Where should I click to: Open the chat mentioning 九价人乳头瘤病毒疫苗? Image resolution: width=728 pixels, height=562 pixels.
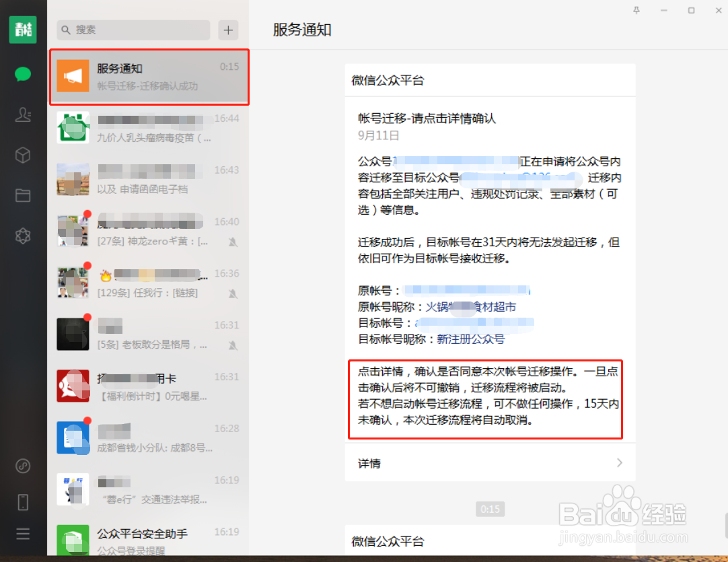pos(149,128)
